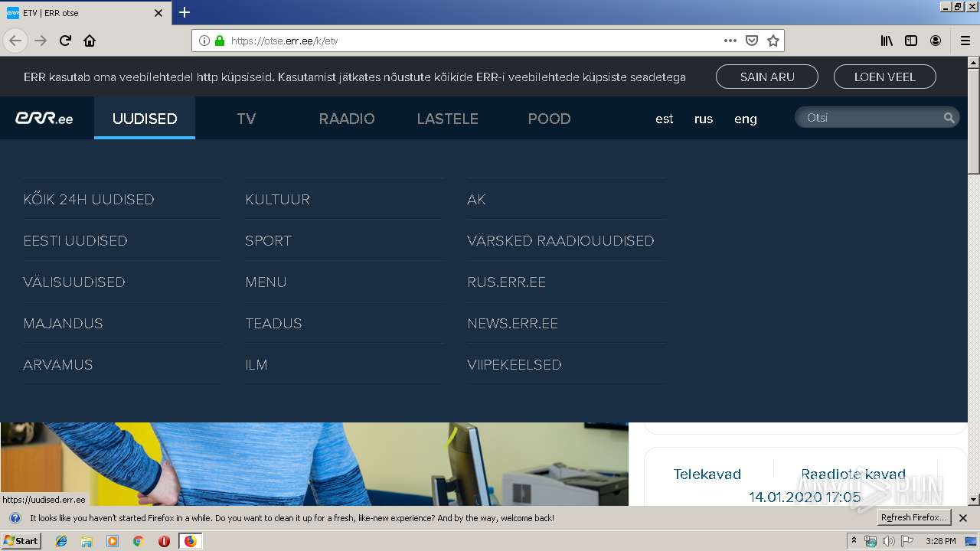The image size is (980, 551).
Task: Show hidden system tray icons
Action: (x=854, y=541)
